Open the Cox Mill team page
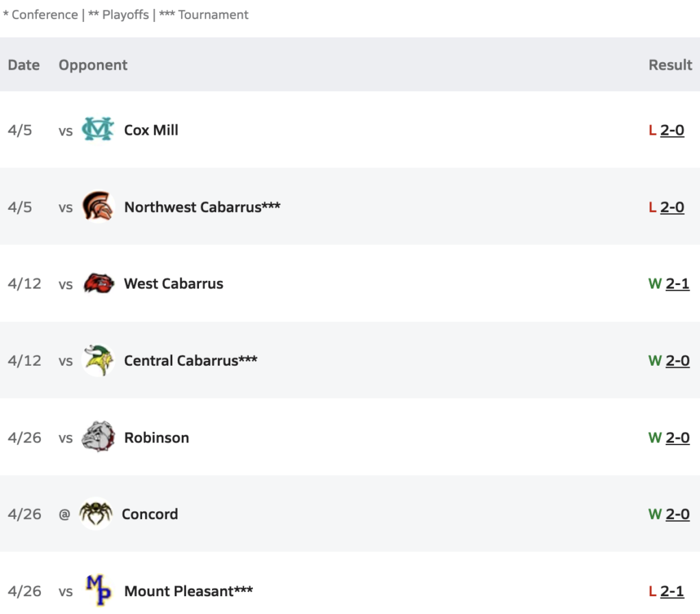 pyautogui.click(x=151, y=130)
